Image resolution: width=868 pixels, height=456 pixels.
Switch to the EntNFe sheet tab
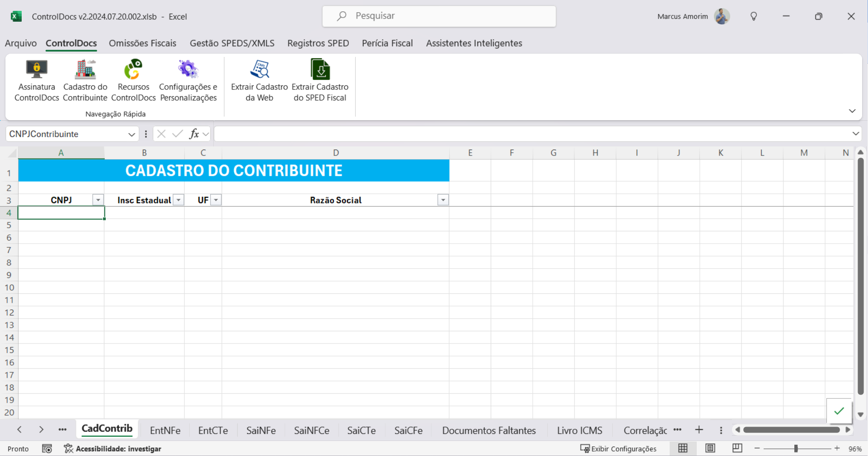pos(165,431)
